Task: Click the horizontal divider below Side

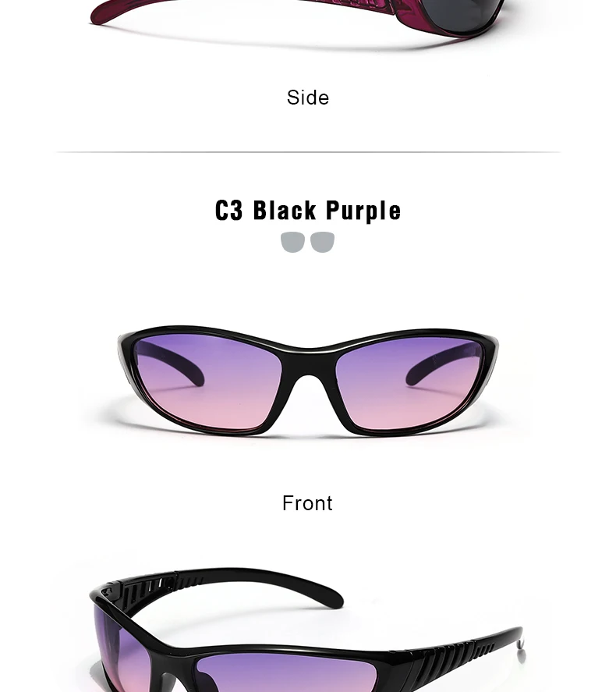Action: point(308,152)
